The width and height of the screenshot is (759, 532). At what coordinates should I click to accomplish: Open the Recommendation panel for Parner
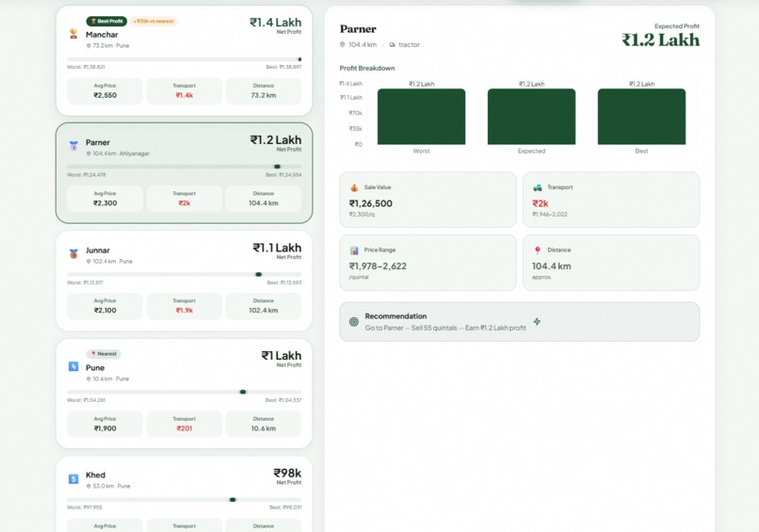pos(520,322)
